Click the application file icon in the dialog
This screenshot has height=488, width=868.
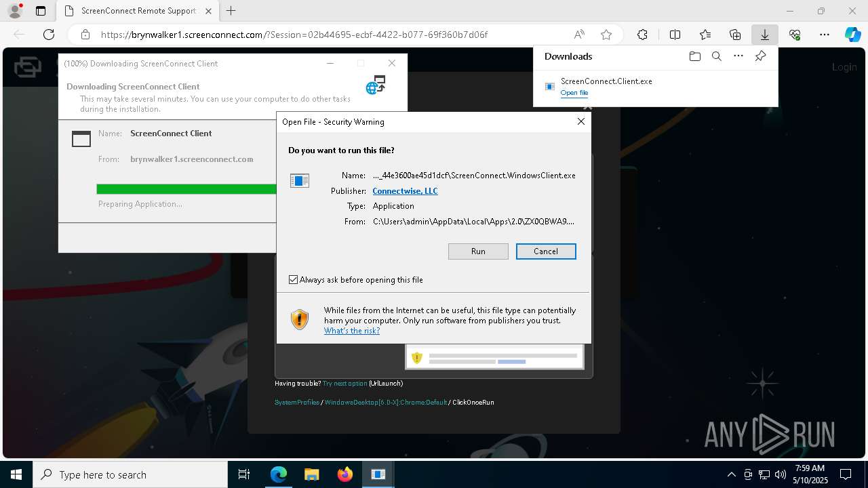pyautogui.click(x=299, y=180)
